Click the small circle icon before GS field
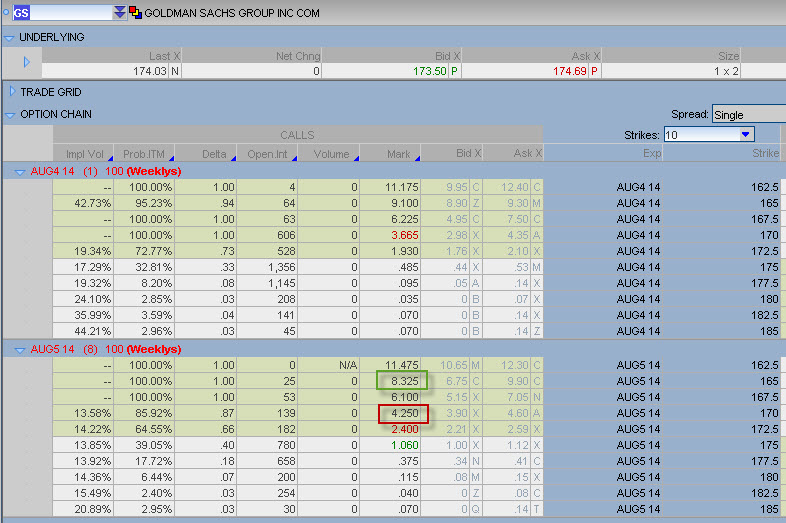Viewport: 786px width, 523px height. tap(6, 13)
